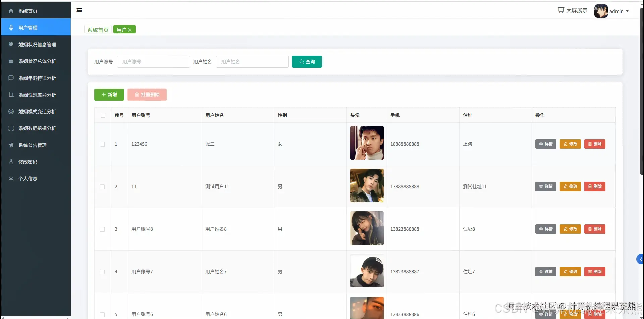Viewport: 644px width, 319px height.
Task: View 详情 for 测试用户11
Action: click(x=546, y=187)
